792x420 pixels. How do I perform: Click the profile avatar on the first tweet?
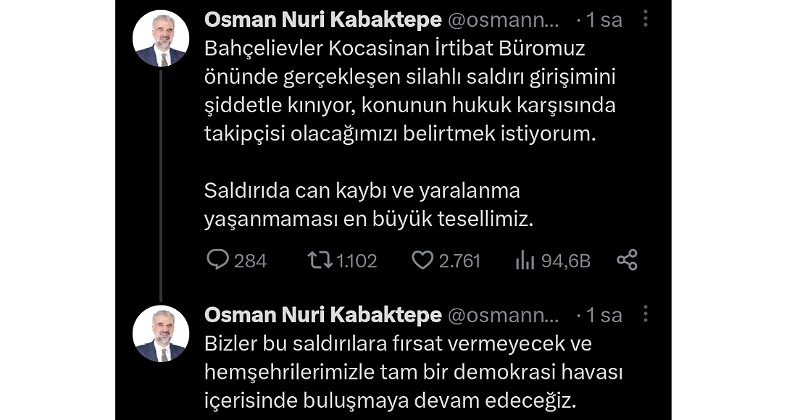click(x=160, y=41)
